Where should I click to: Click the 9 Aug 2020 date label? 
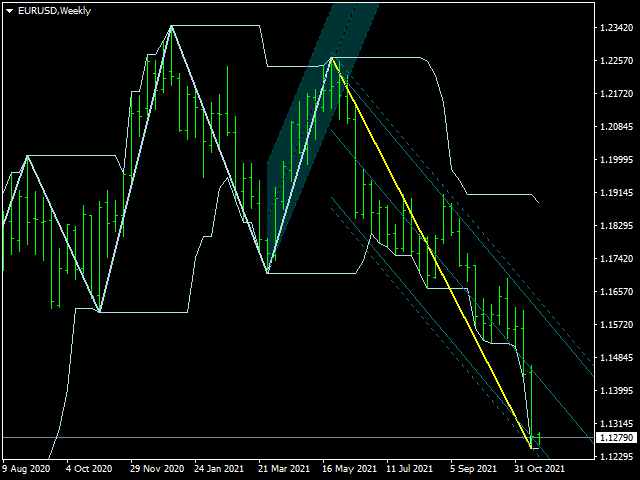click(x=26, y=469)
